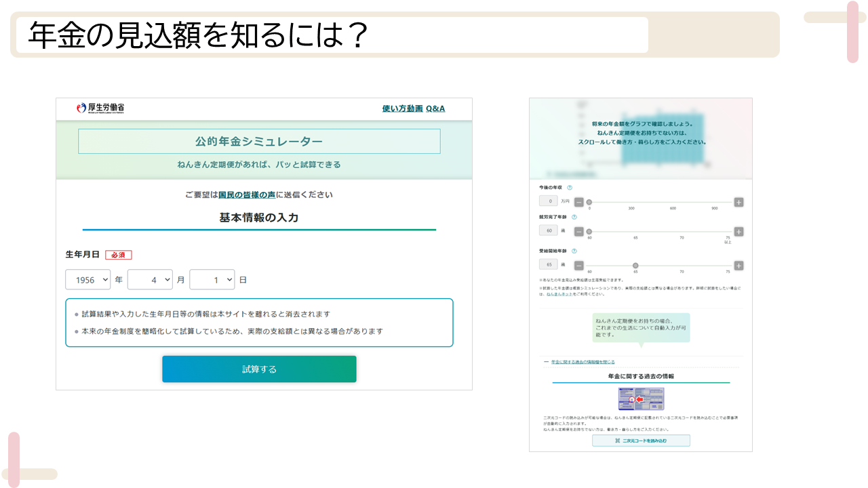
Task: Click the 基本情報の入力 heading
Action: 259,218
